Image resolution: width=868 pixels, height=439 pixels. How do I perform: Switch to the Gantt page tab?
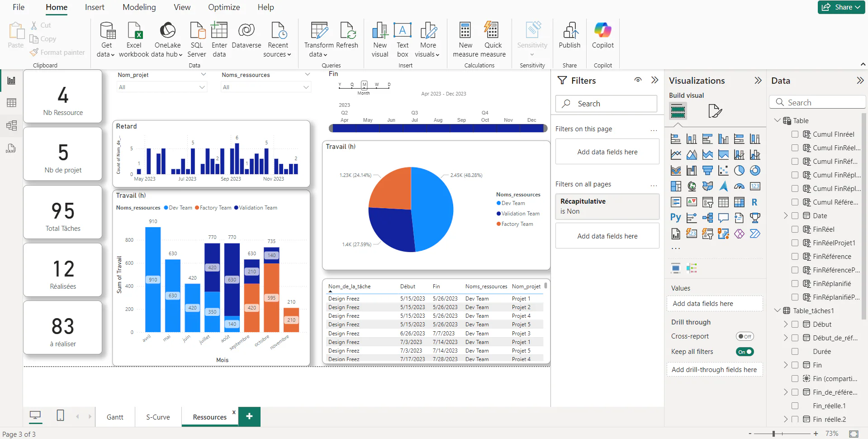pos(114,417)
